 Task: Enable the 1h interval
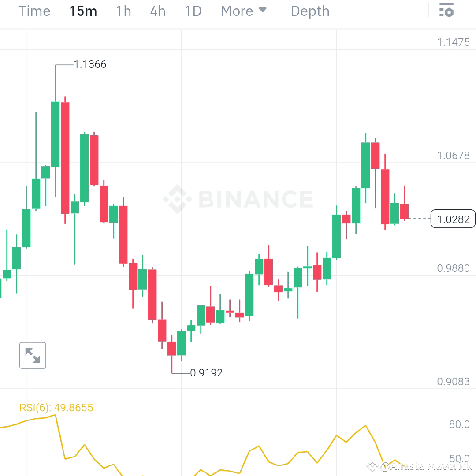pyautogui.click(x=123, y=11)
